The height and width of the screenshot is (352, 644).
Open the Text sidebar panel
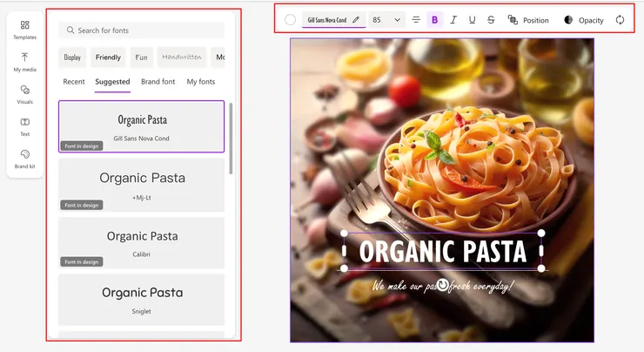(x=24, y=126)
